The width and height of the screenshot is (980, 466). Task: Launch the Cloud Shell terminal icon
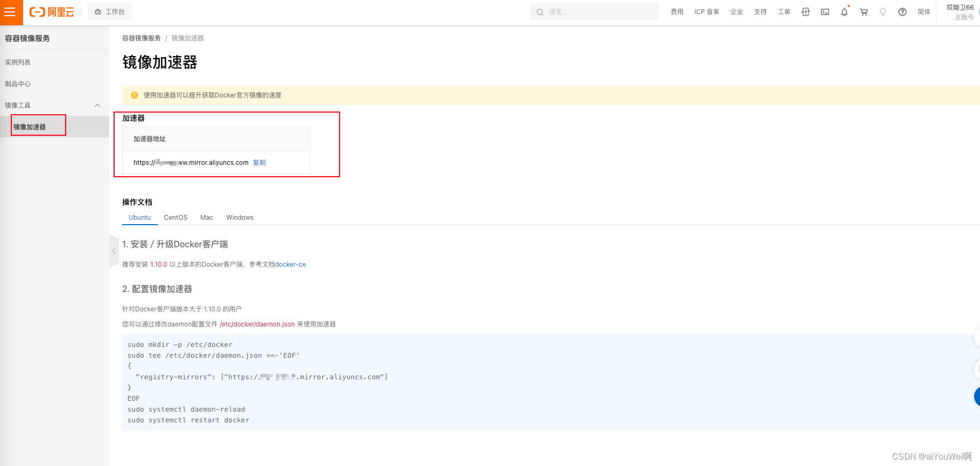(x=825, y=12)
